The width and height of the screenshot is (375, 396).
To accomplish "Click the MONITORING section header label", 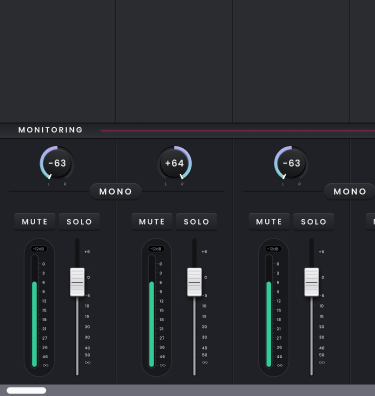I will coord(51,130).
